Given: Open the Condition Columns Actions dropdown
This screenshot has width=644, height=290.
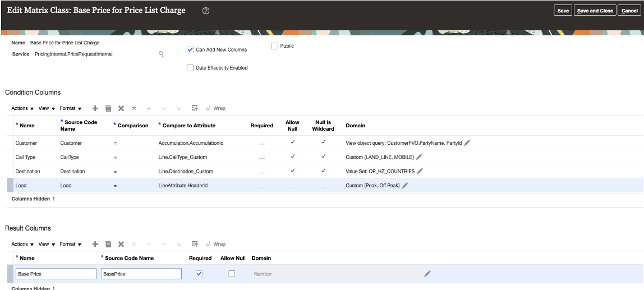Looking at the screenshot, I should click(22, 108).
